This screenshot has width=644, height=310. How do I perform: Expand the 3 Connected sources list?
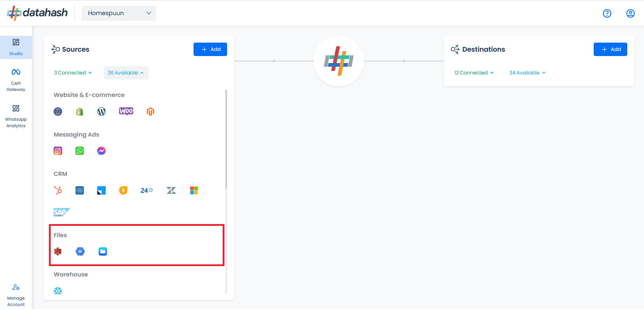[x=73, y=73]
